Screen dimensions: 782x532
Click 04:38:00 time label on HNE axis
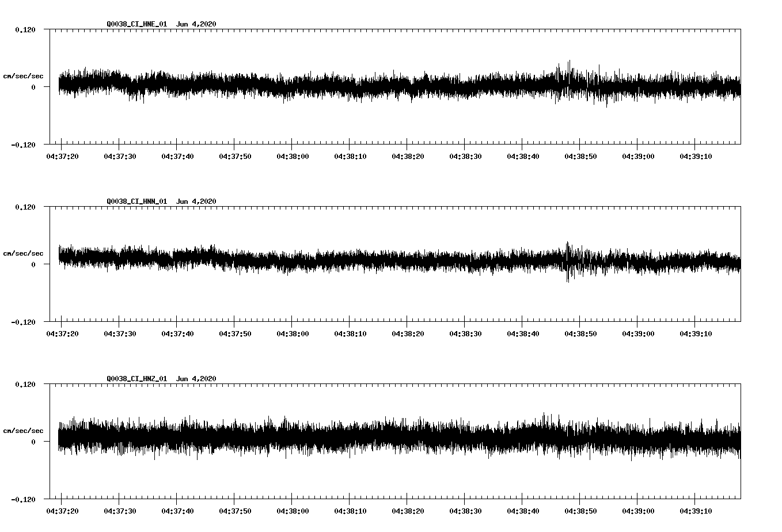coord(293,156)
